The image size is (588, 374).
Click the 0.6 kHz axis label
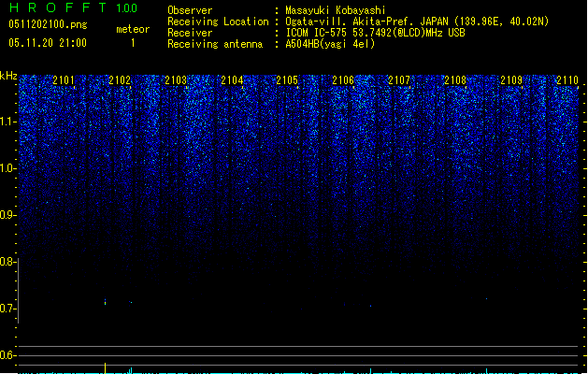7,355
